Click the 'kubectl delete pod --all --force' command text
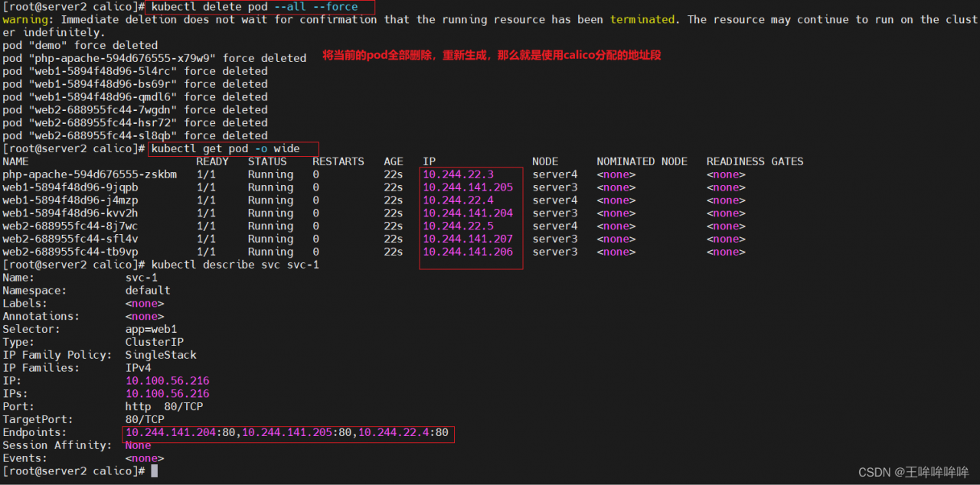The height and width of the screenshot is (485, 980). 254,7
